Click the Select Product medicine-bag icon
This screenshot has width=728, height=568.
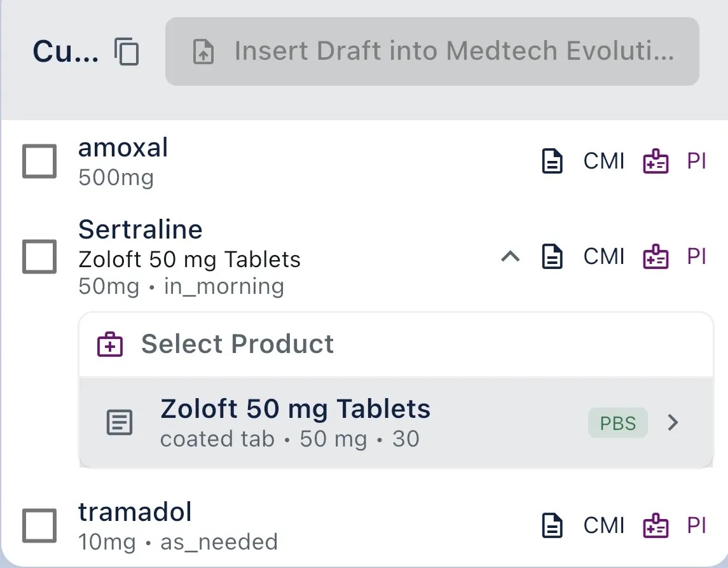pyautogui.click(x=109, y=343)
